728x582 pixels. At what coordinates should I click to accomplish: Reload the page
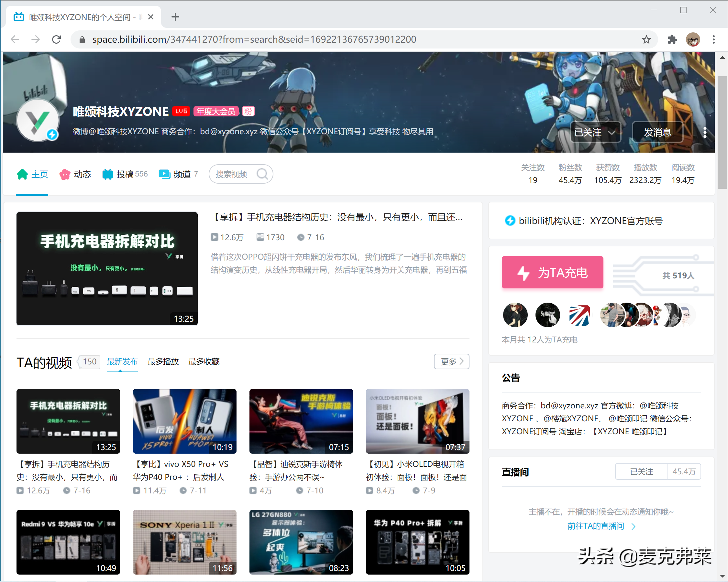pyautogui.click(x=56, y=39)
